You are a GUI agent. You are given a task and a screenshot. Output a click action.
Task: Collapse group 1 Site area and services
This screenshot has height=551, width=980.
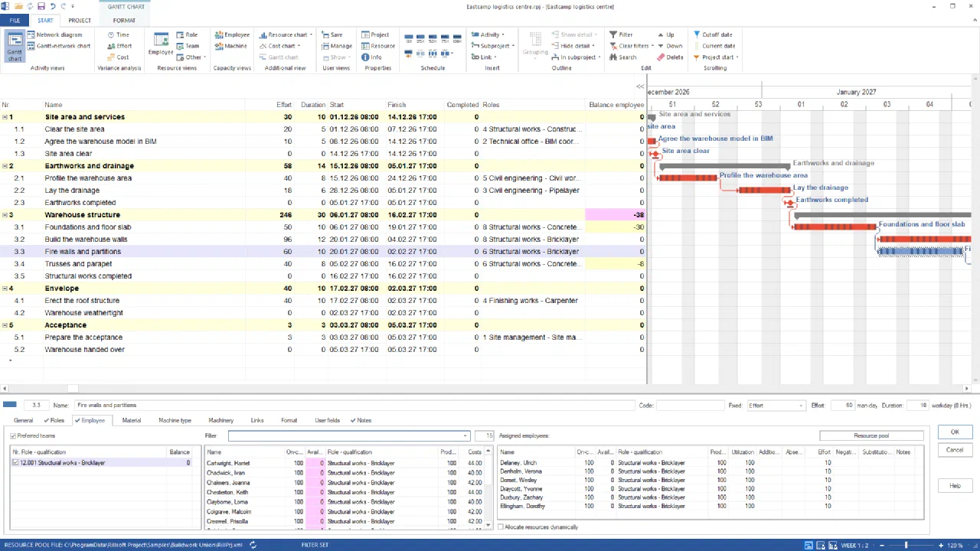coord(5,117)
